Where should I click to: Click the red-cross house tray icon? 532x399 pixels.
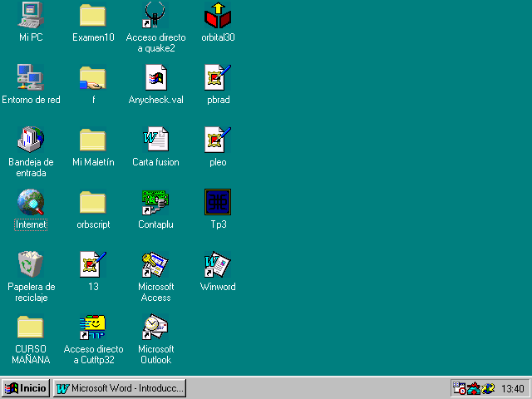[x=474, y=388]
